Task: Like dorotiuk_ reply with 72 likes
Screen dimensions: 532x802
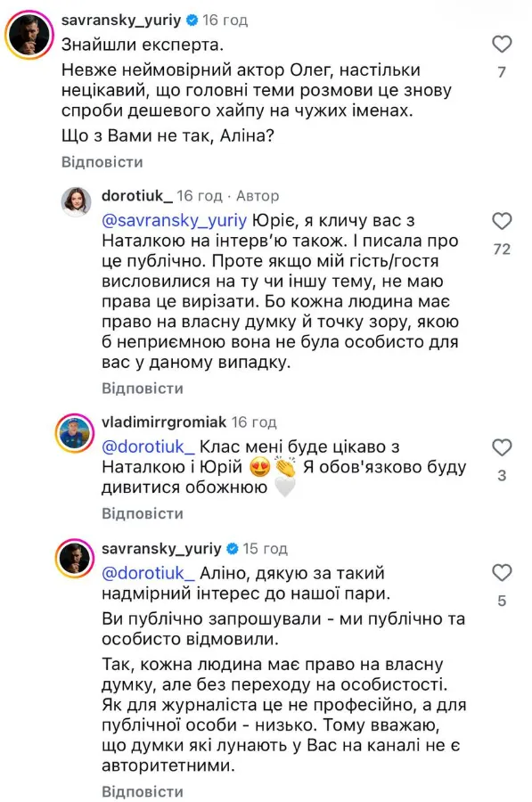Action: tap(502, 221)
